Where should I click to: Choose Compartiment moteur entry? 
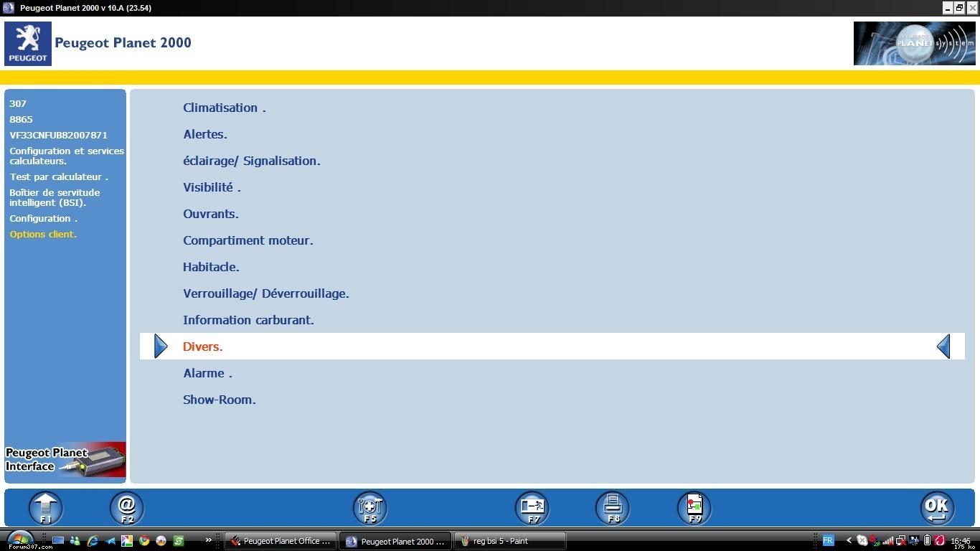click(248, 240)
